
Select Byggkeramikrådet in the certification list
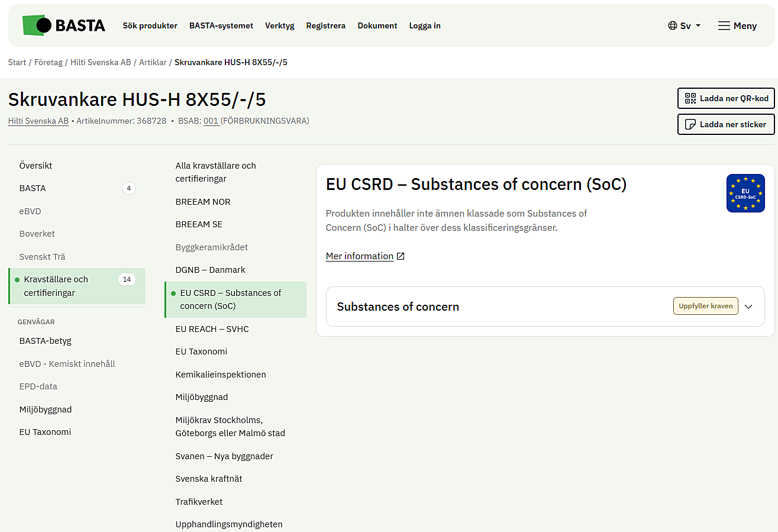pyautogui.click(x=235, y=247)
